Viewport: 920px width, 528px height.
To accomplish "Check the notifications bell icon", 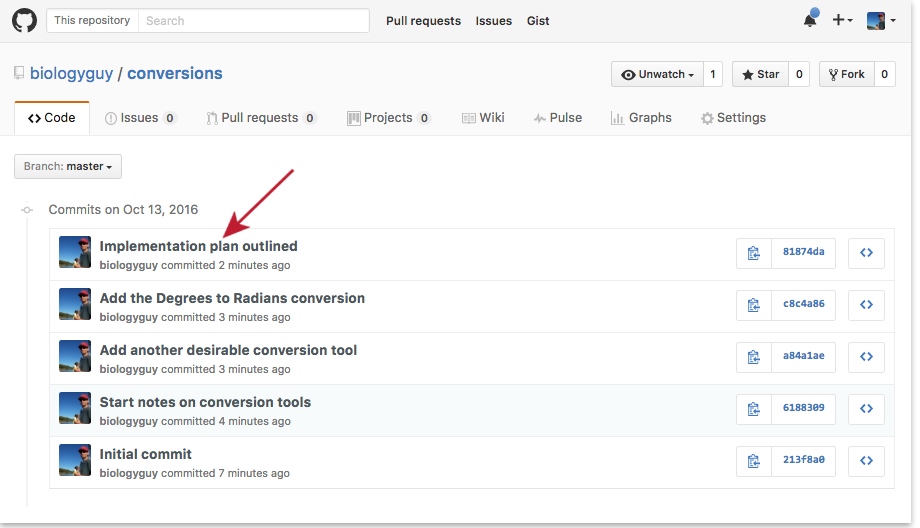I will click(x=810, y=19).
